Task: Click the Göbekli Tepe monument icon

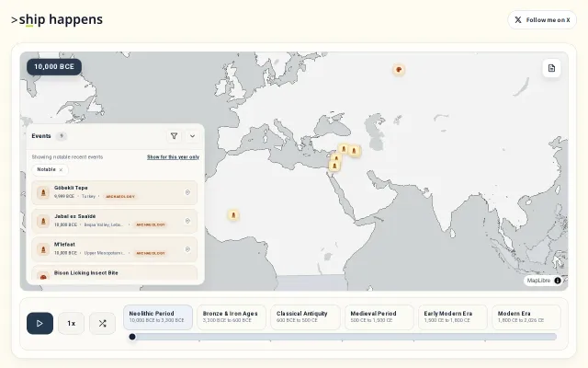Action: pos(43,192)
